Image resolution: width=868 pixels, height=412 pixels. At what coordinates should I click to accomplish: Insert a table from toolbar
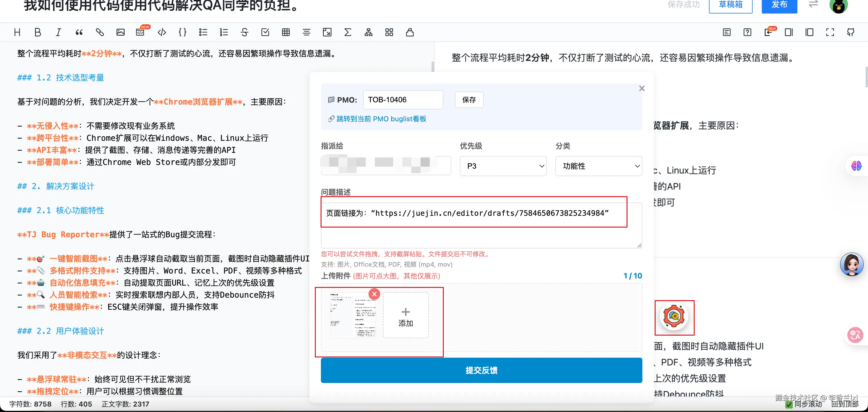pyautogui.click(x=286, y=32)
